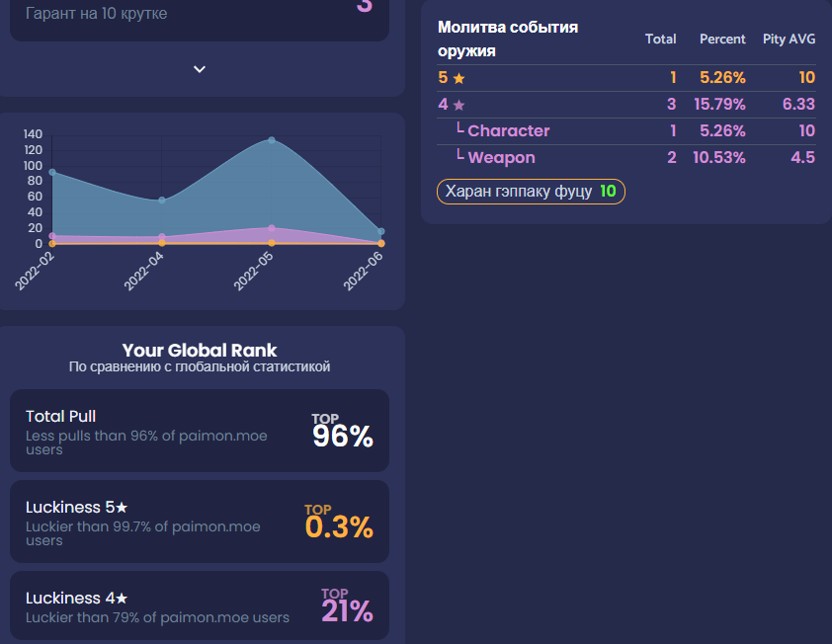Click the orange TOP 0.3% value
This screenshot has width=832, height=644.
pos(339,522)
